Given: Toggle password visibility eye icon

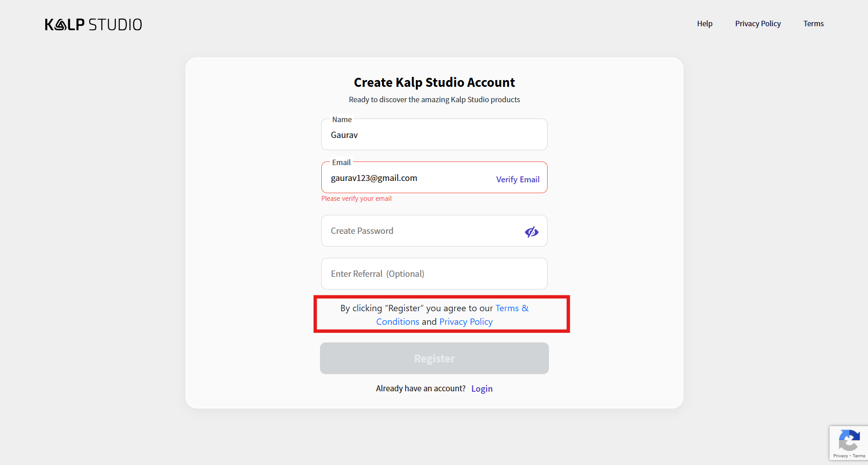Looking at the screenshot, I should [531, 232].
